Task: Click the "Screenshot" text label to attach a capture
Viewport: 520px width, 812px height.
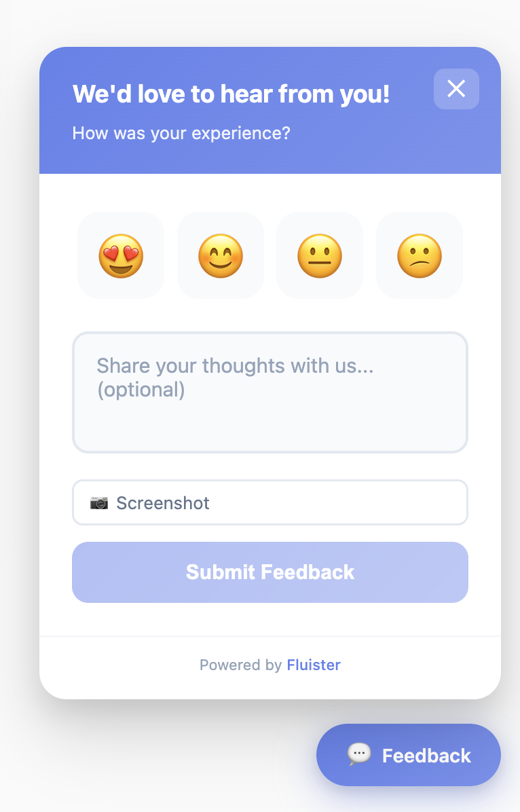Action: point(163,503)
